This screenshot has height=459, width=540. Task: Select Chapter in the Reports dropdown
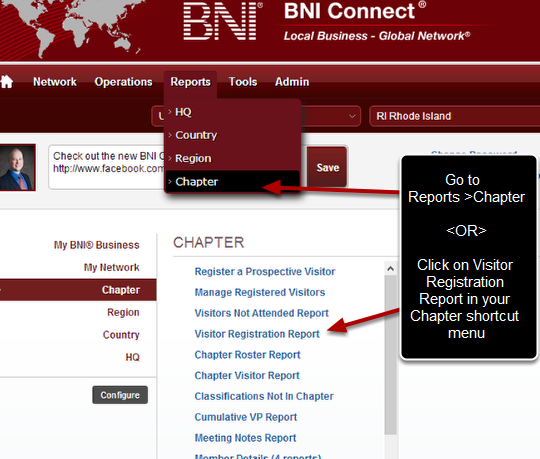233,181
